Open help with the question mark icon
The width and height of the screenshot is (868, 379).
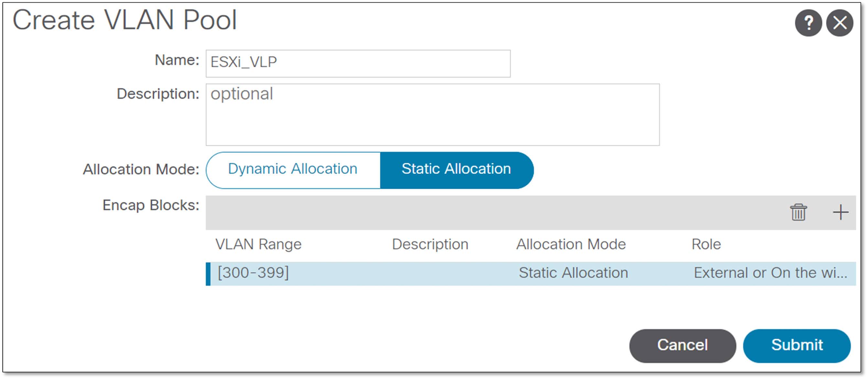(x=808, y=23)
